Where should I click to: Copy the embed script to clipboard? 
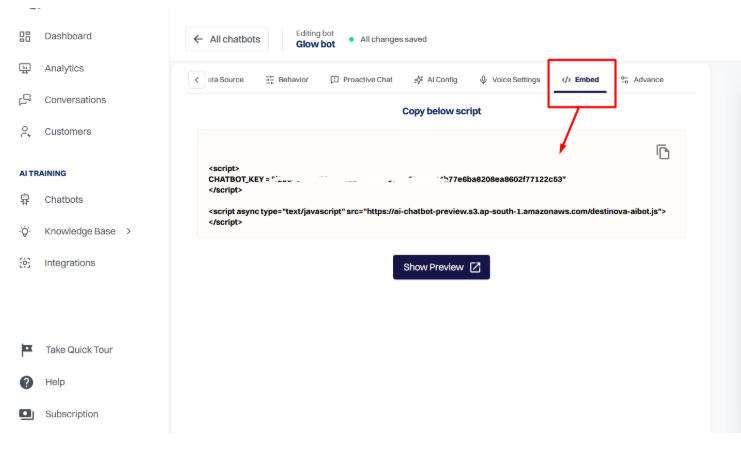[x=663, y=152]
